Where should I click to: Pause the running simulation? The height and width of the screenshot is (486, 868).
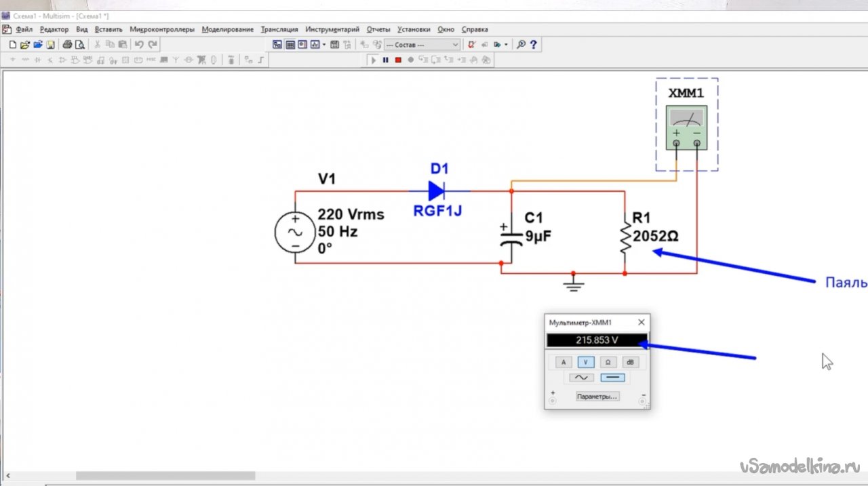[x=385, y=60]
